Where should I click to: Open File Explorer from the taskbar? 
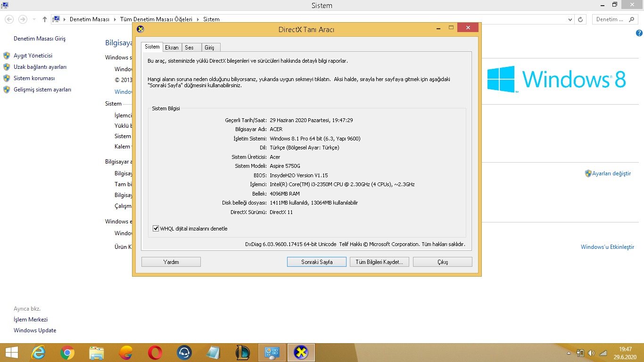pos(97,353)
